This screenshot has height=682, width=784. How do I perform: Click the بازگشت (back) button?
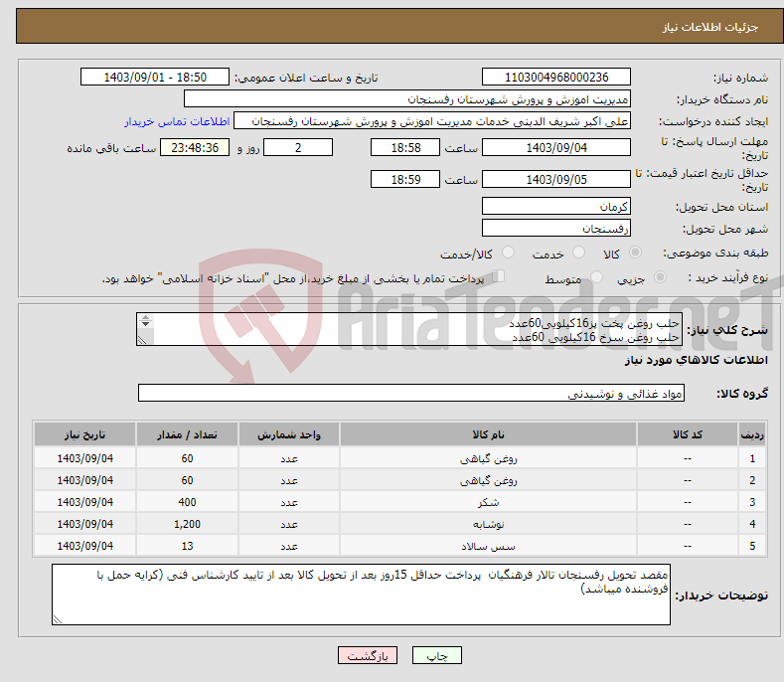[368, 655]
